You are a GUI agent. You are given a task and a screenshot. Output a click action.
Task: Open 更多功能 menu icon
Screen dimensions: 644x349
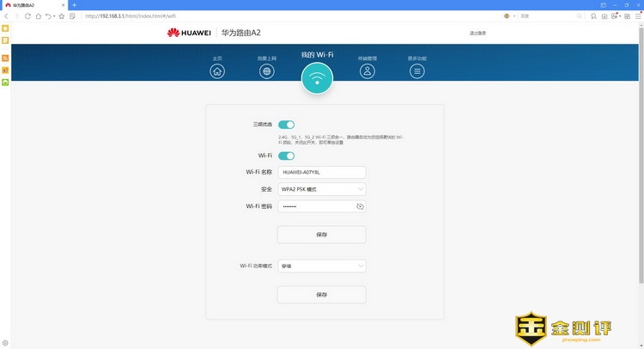417,71
